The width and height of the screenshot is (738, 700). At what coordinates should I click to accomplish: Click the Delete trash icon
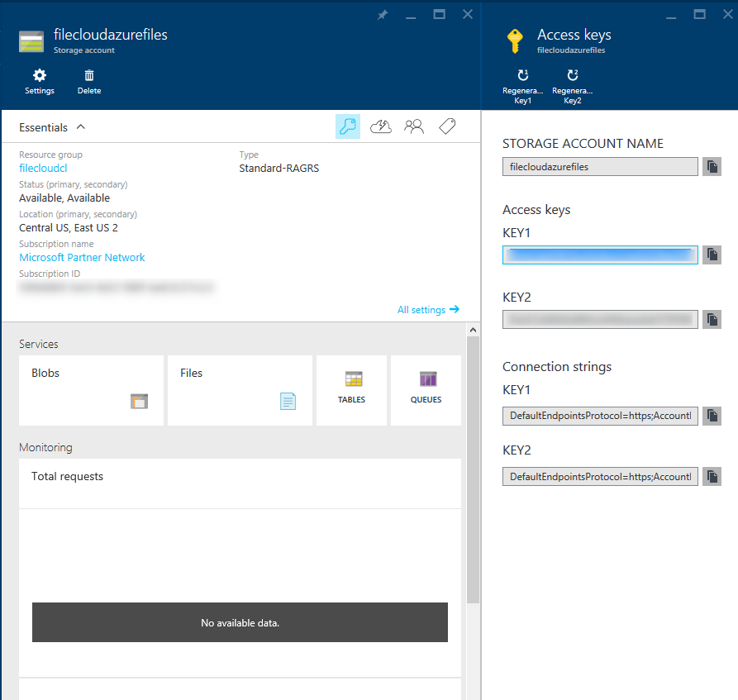(89, 81)
